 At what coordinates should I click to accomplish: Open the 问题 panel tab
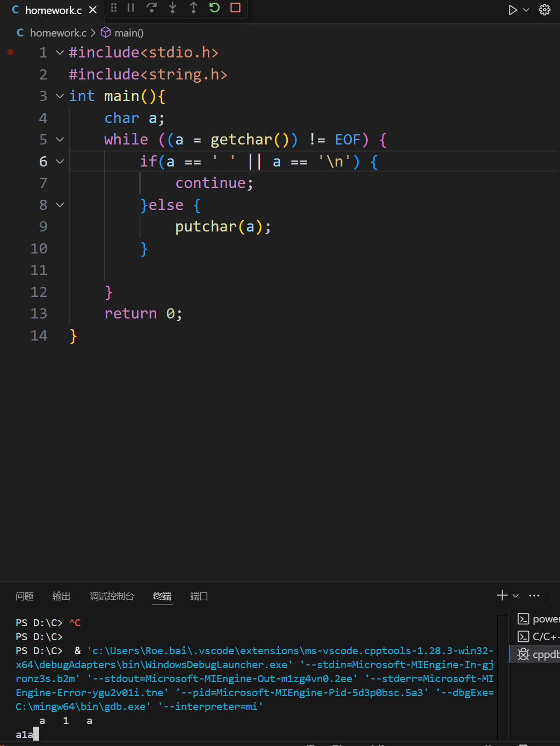(25, 596)
